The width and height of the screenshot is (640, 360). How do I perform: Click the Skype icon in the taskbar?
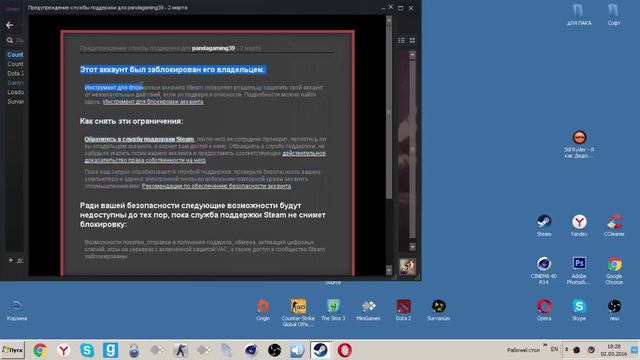pos(87,350)
